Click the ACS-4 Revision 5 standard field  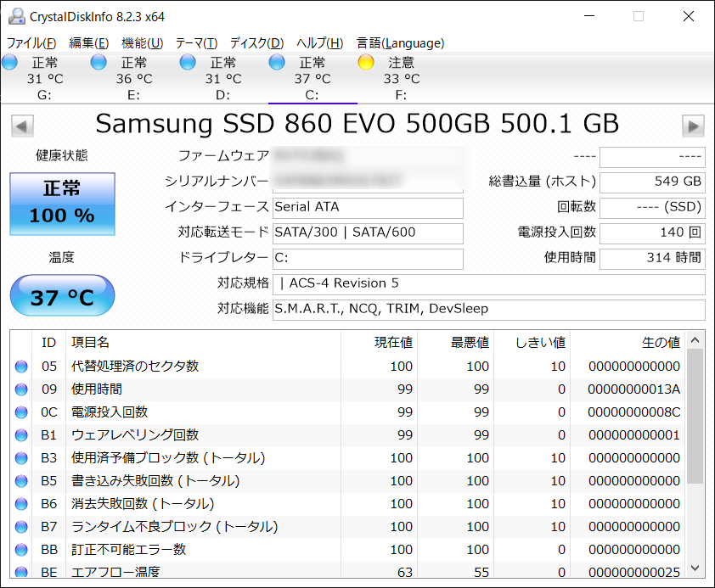489,283
